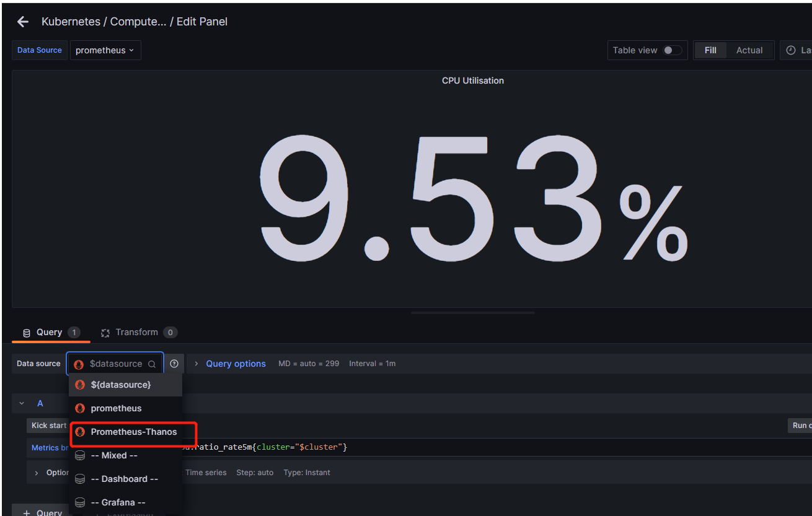Click the Prometheus flame icon beside prometheus
Screen dimensions: 812x516
pyautogui.click(x=80, y=408)
